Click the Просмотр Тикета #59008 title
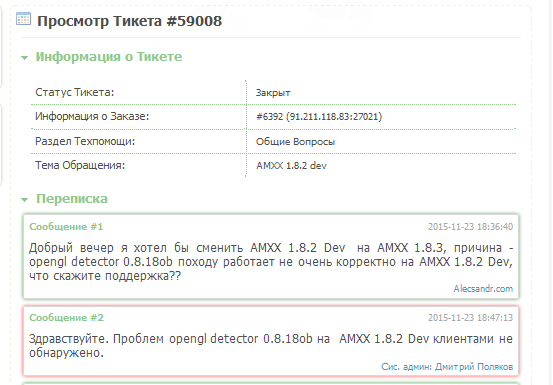The height and width of the screenshot is (385, 553). click(x=129, y=21)
